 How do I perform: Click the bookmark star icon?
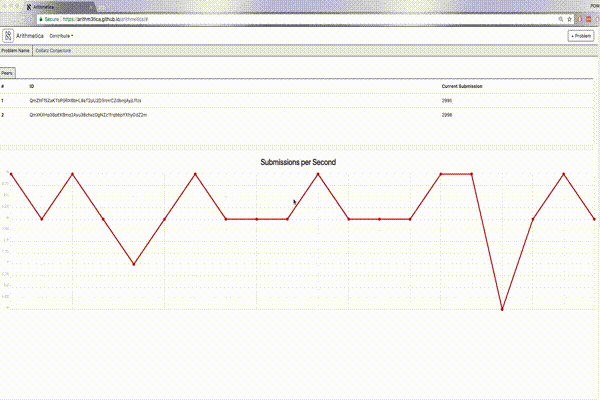tap(569, 19)
